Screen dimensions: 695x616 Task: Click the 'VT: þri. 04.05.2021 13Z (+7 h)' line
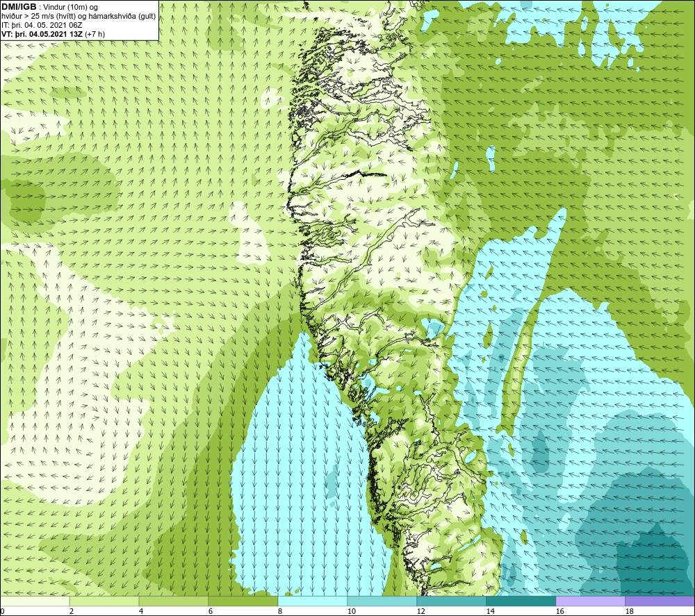point(54,34)
